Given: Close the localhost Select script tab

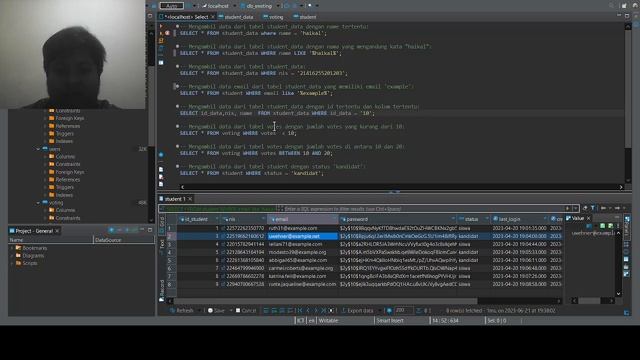Looking at the screenshot, I should [213, 17].
